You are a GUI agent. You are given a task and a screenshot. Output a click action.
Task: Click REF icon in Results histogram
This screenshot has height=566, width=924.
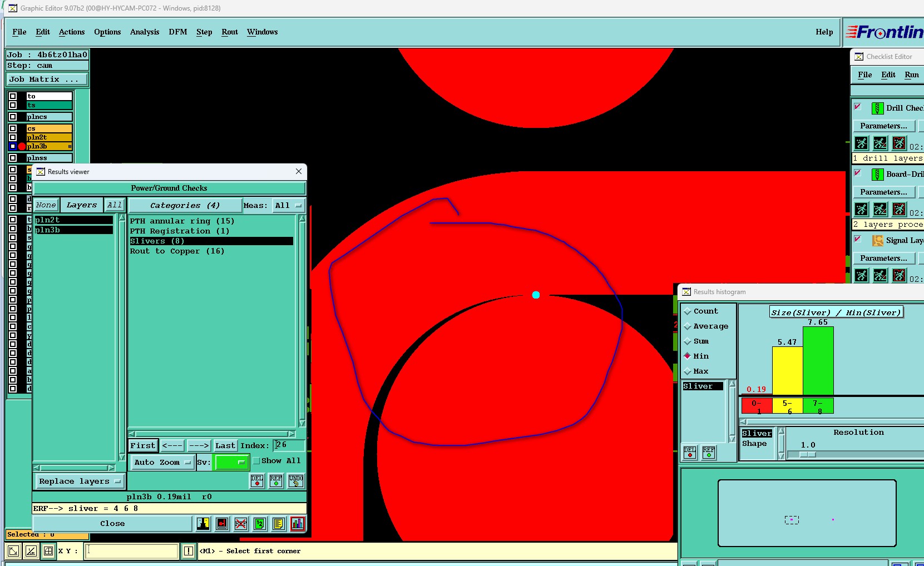[709, 453]
